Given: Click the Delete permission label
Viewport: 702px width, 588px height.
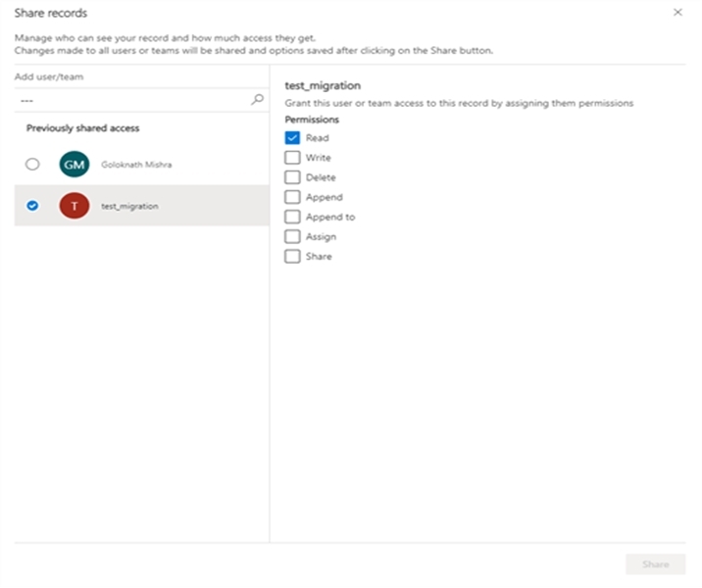Looking at the screenshot, I should point(321,177).
